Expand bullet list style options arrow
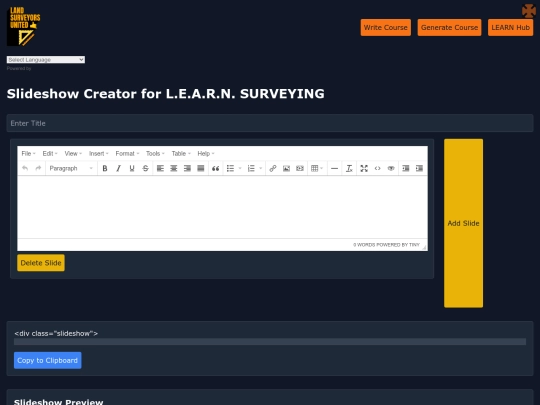This screenshot has width=540, height=405. (x=240, y=168)
